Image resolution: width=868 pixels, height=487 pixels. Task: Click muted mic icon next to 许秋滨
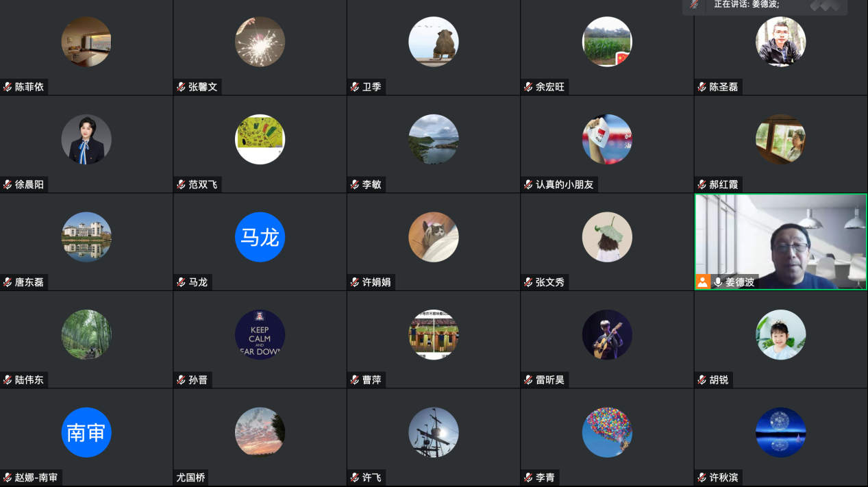(702, 477)
